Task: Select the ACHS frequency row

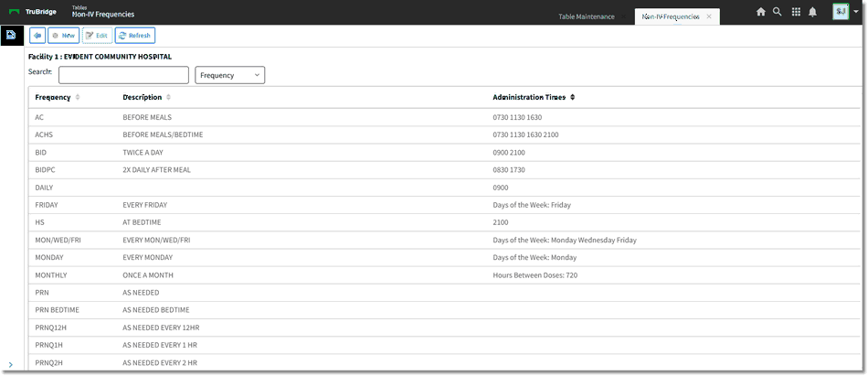Action: (x=445, y=134)
